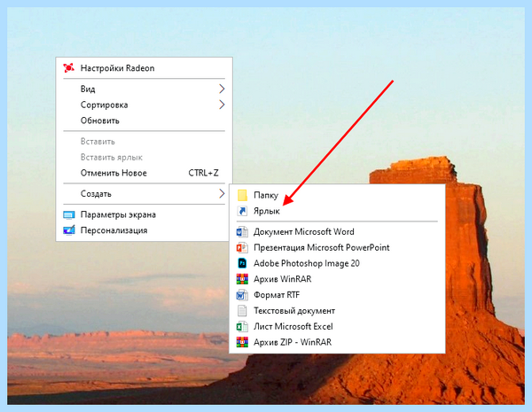Choose Персонализация menu entry
532x412 pixels.
[145, 230]
